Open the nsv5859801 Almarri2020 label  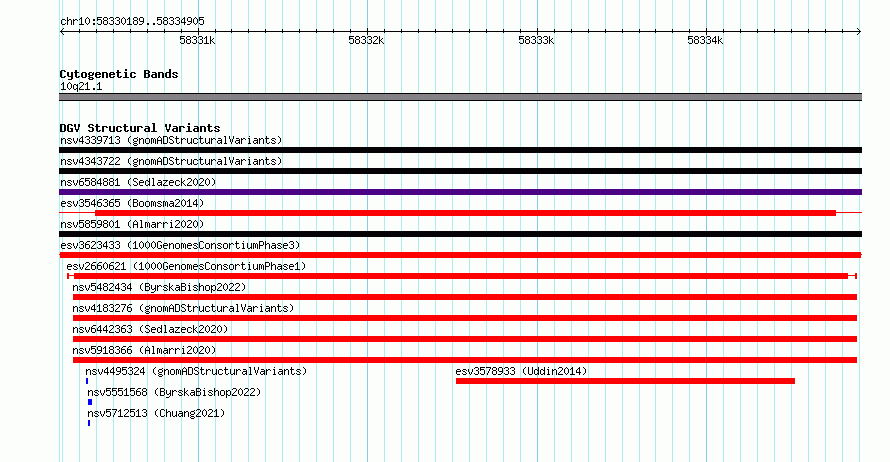point(132,224)
